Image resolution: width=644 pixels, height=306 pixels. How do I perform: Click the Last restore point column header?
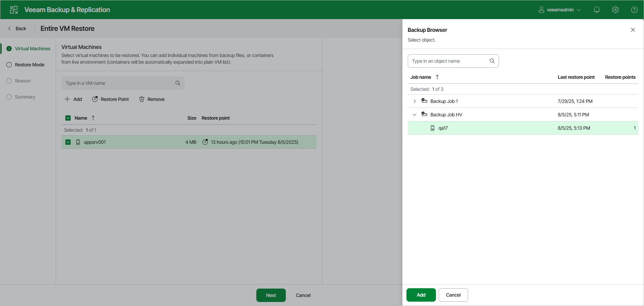576,77
